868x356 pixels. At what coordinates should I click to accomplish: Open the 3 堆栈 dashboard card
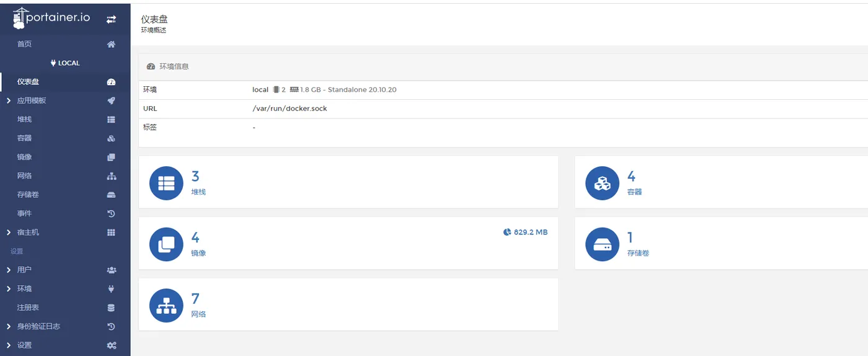[x=348, y=182]
